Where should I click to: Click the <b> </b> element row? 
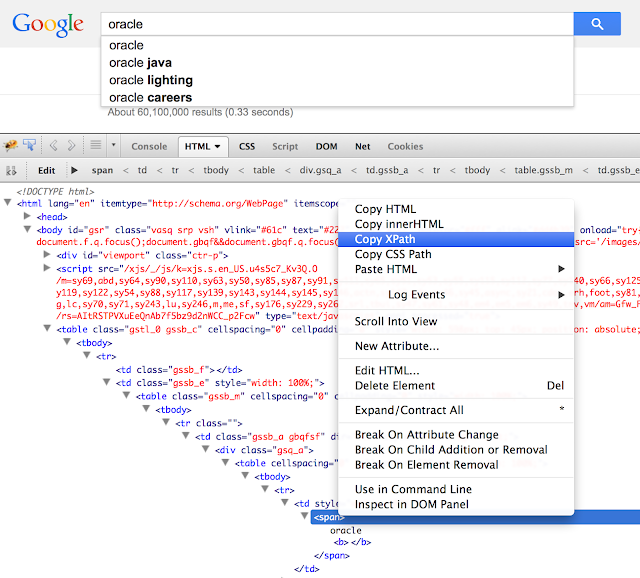(352, 542)
